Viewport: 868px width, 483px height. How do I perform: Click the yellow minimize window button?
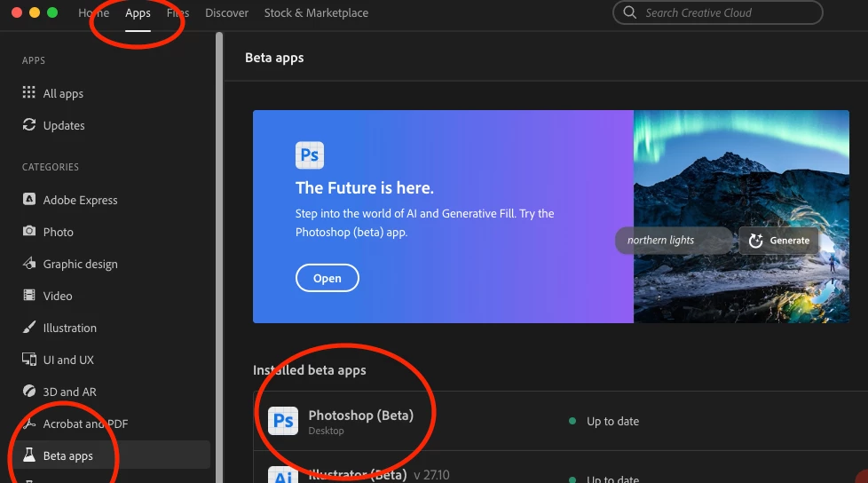point(35,12)
